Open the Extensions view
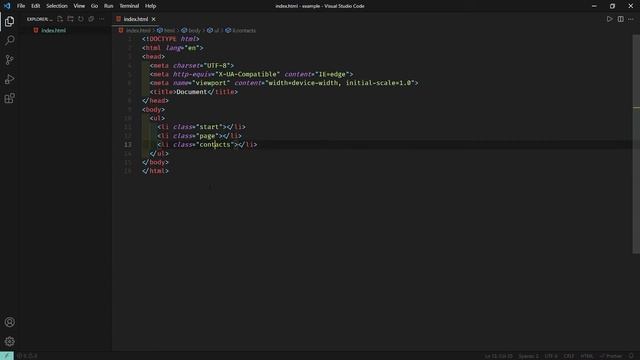 (x=9, y=98)
